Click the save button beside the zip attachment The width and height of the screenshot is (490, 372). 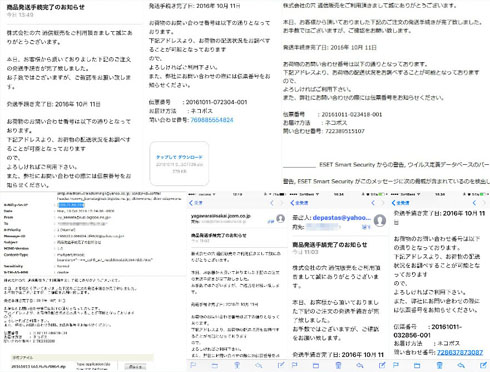pyautogui.click(x=135, y=367)
